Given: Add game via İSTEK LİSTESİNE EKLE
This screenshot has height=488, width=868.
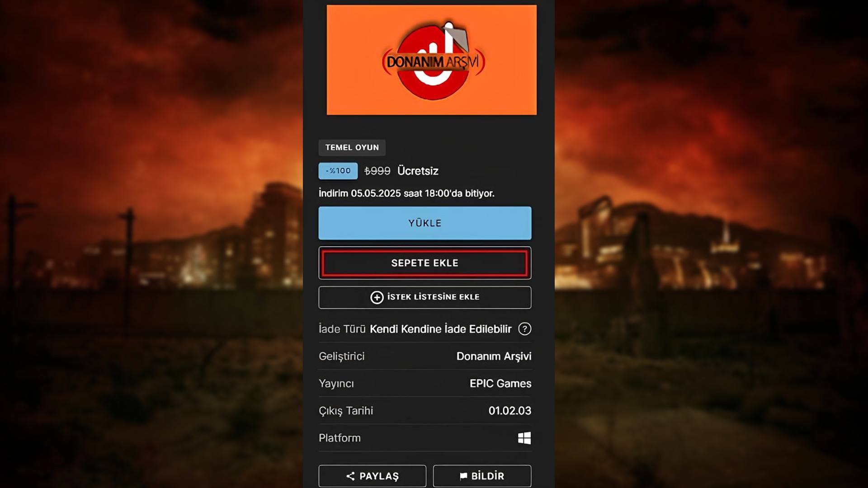Looking at the screenshot, I should pyautogui.click(x=433, y=297).
